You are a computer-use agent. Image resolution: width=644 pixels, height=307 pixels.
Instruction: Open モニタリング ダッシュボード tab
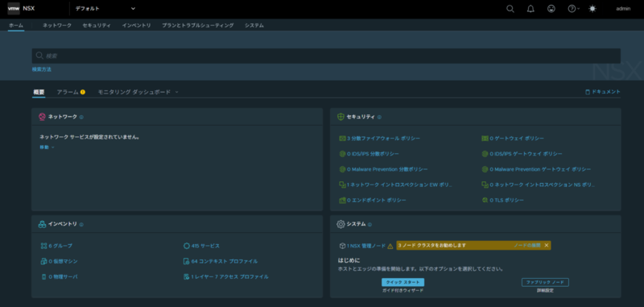pos(134,92)
